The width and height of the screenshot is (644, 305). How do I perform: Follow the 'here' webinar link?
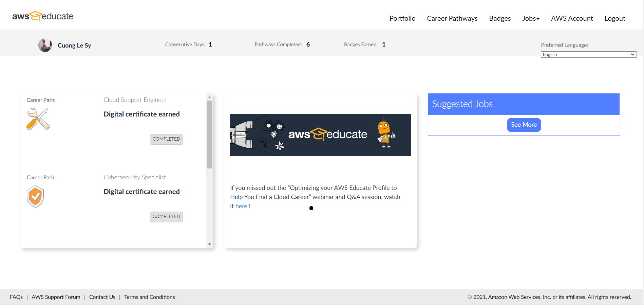[241, 206]
